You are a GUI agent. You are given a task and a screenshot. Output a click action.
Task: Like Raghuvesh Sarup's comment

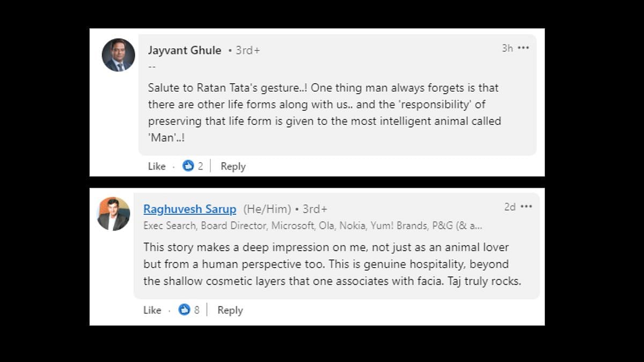[152, 310]
